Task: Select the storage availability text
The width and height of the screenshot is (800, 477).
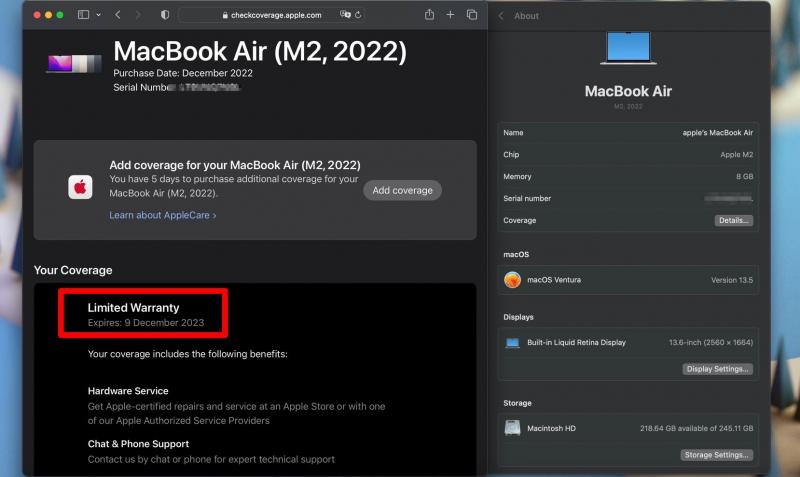Action: [696, 429]
